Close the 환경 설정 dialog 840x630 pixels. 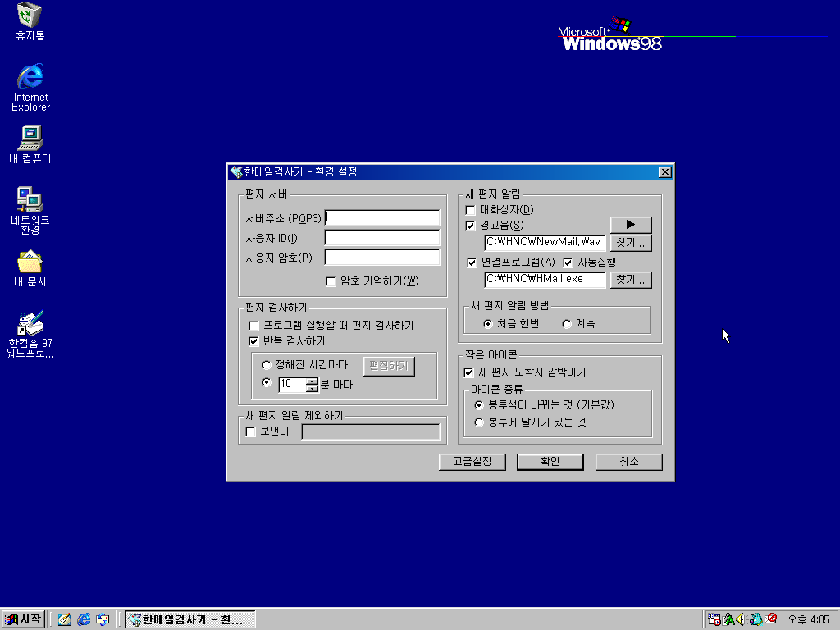(664, 172)
